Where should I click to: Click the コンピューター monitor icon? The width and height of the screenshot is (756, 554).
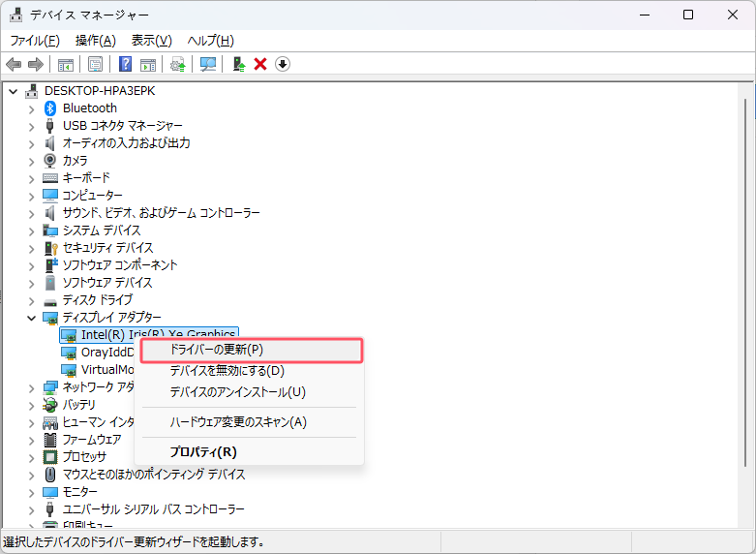pos(50,196)
